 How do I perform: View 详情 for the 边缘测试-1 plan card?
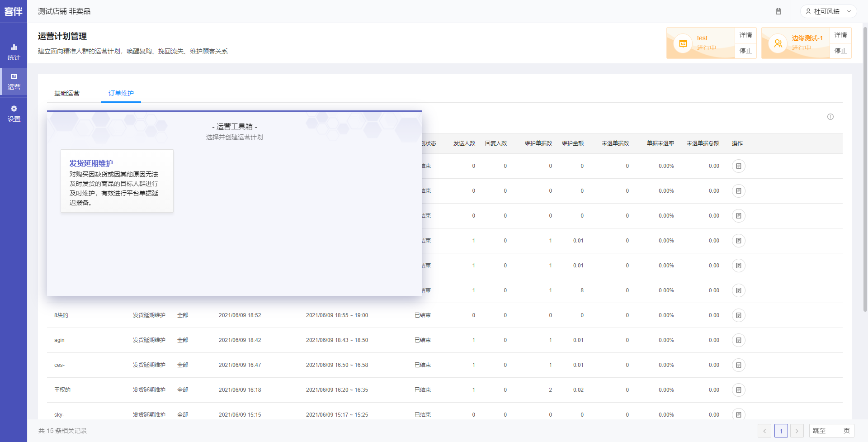[840, 35]
